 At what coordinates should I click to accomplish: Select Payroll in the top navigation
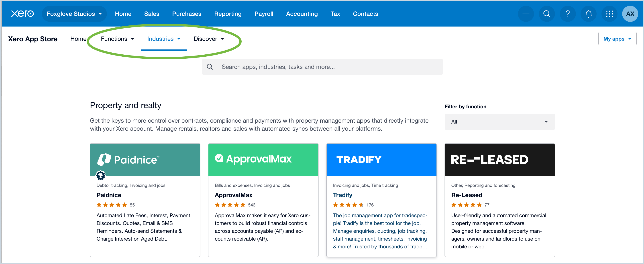click(x=264, y=14)
